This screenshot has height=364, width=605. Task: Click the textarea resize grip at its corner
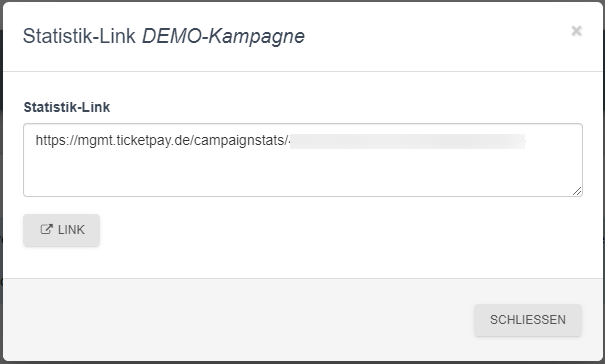[577, 191]
